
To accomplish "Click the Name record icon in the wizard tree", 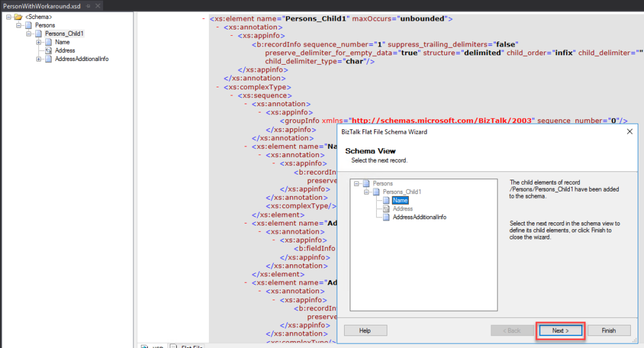I will click(x=386, y=200).
